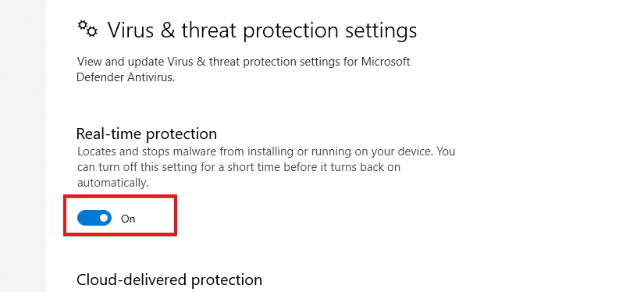
Task: Click the white knob of the blue switch
Action: [104, 218]
